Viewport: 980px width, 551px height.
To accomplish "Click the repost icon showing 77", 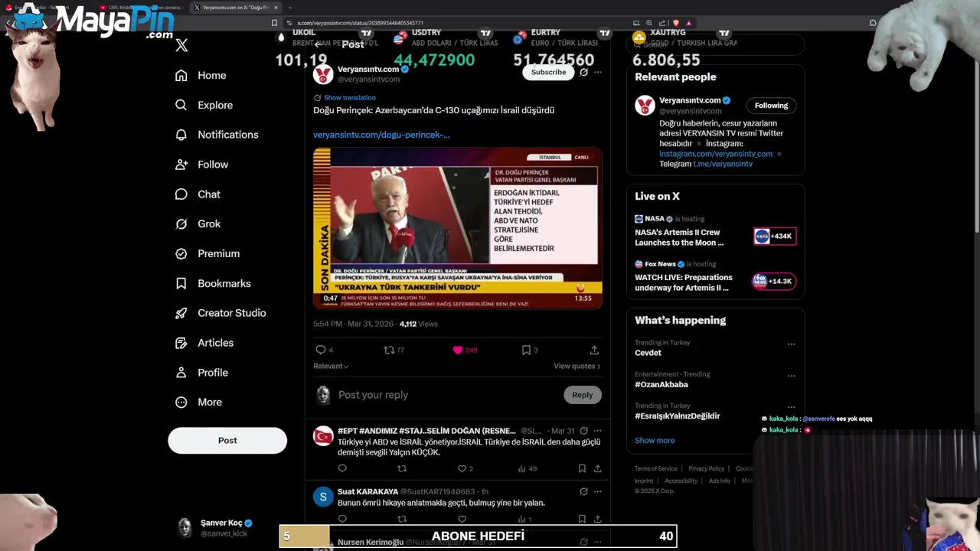I will (x=389, y=350).
